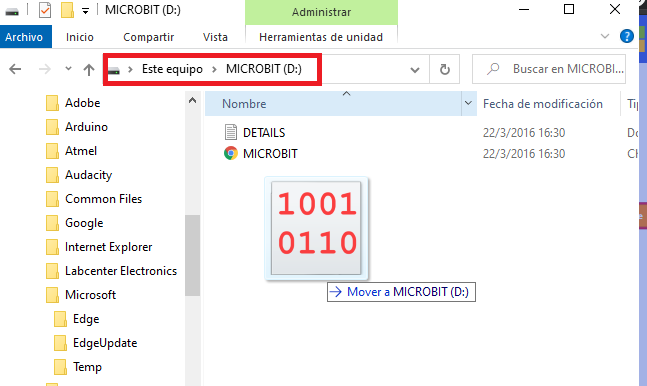
Task: Go forward with the right arrow
Action: [45, 69]
